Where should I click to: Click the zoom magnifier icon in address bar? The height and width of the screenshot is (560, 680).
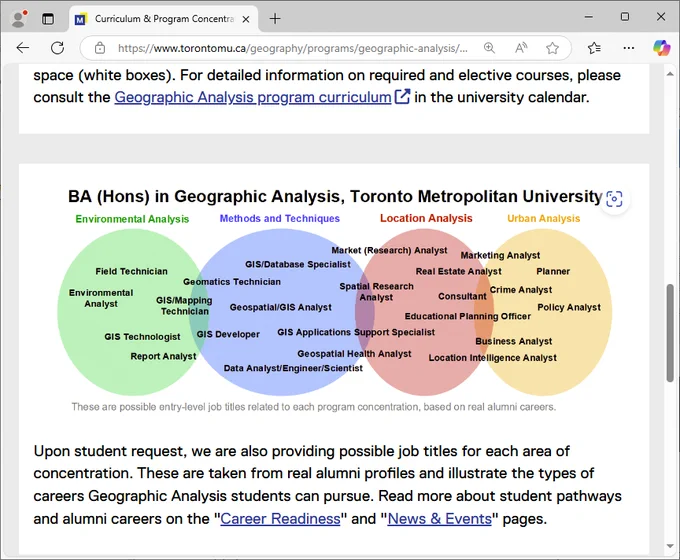point(489,48)
